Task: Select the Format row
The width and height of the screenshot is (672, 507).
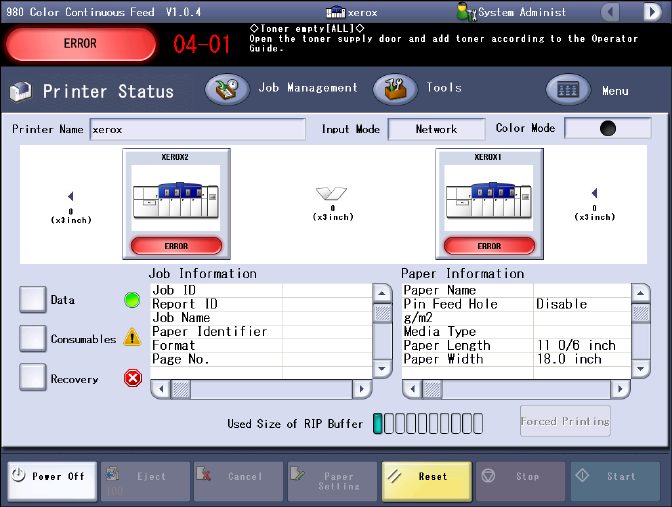Action: [x=261, y=345]
